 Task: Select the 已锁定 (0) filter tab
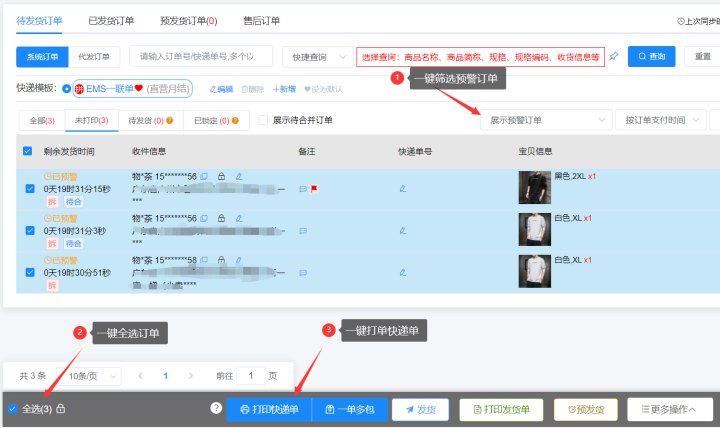click(x=216, y=121)
